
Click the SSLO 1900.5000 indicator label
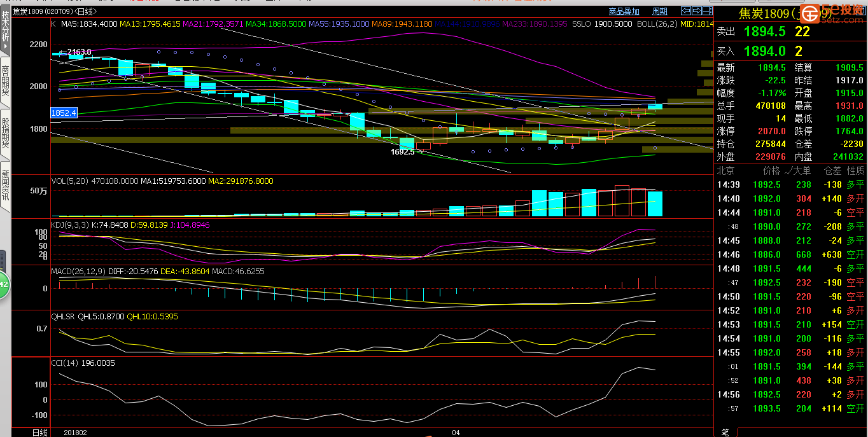tap(602, 24)
